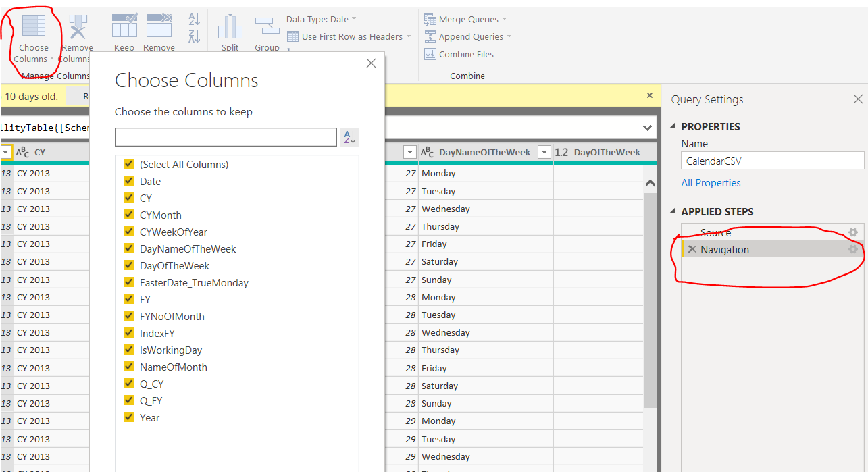This screenshot has width=868, height=472.
Task: Uncheck the FYNoOfMonth checkbox
Action: pyautogui.click(x=128, y=316)
